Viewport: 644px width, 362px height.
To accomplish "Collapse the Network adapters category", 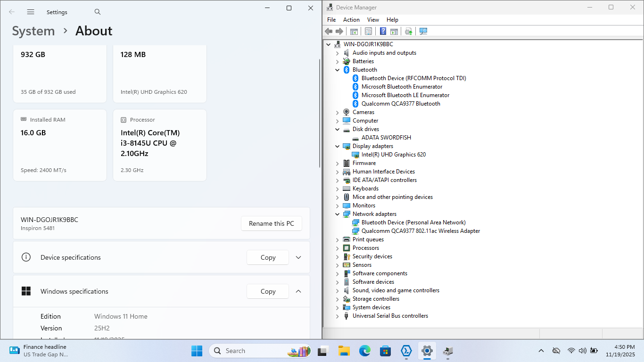I will [338, 214].
